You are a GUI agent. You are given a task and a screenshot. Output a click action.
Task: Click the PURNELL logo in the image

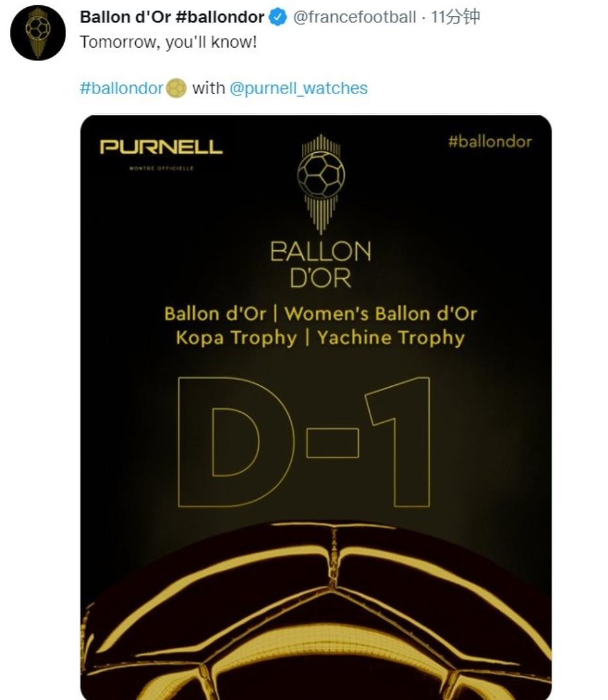point(161,147)
